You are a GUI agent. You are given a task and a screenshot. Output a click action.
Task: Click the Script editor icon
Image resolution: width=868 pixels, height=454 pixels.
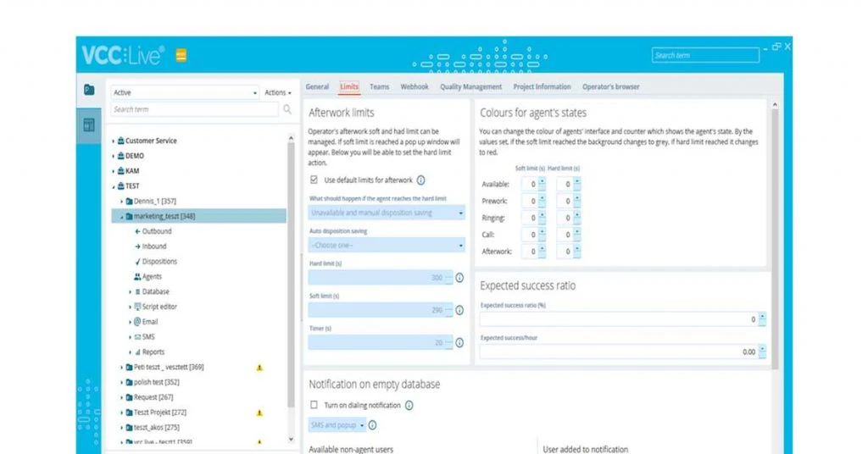tap(137, 307)
